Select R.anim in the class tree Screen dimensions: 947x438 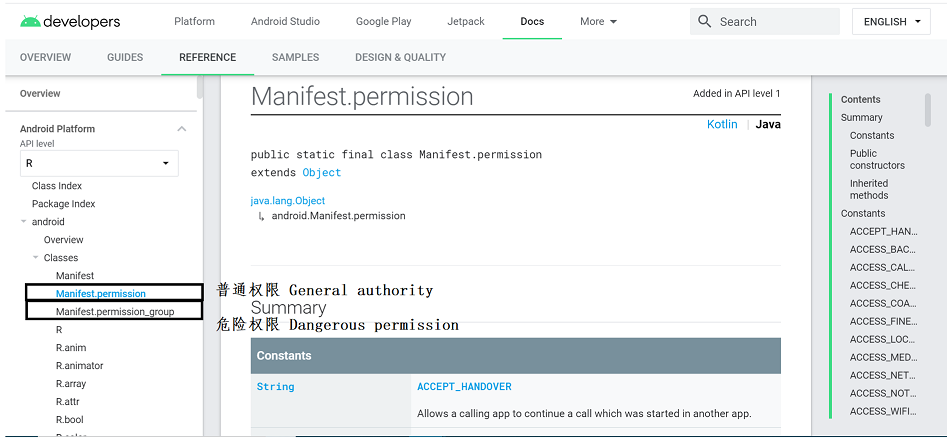pos(71,348)
